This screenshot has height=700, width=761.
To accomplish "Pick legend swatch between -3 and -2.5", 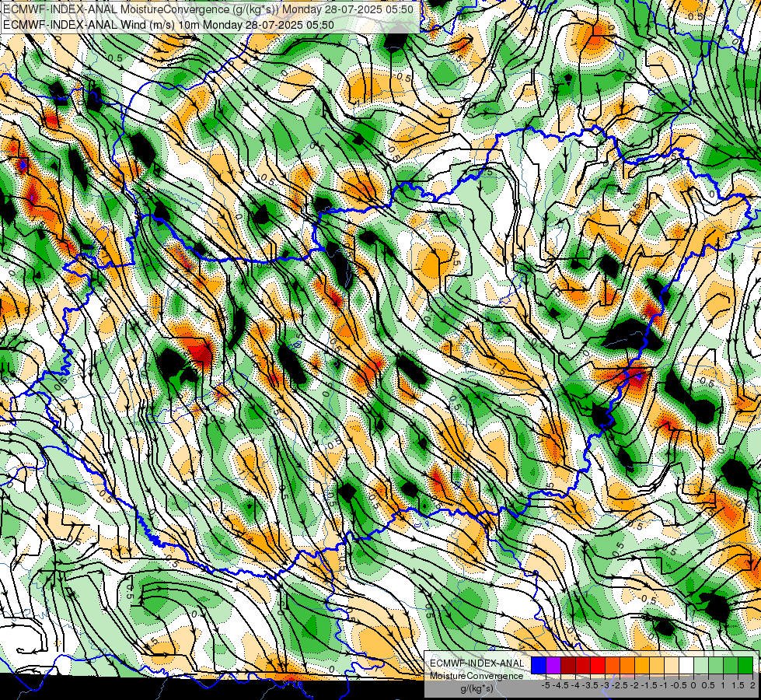I will [x=613, y=666].
